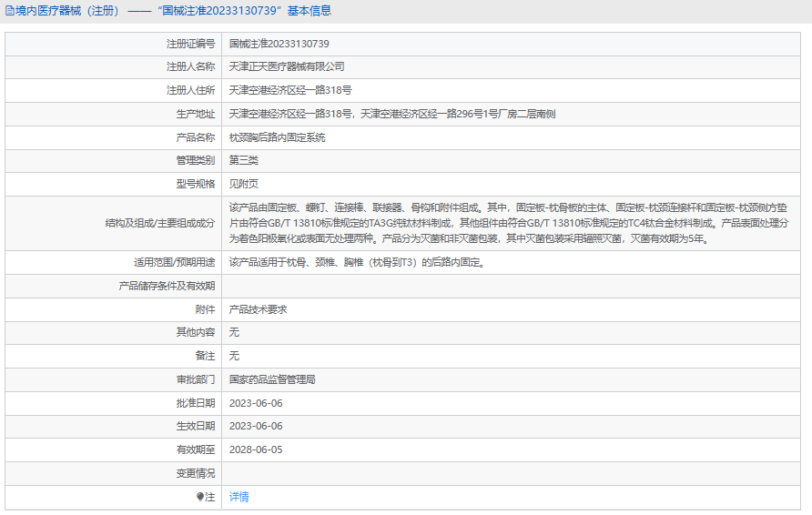Click the 注册人住所 address value
This screenshot has height=515, width=812.
[x=289, y=90]
